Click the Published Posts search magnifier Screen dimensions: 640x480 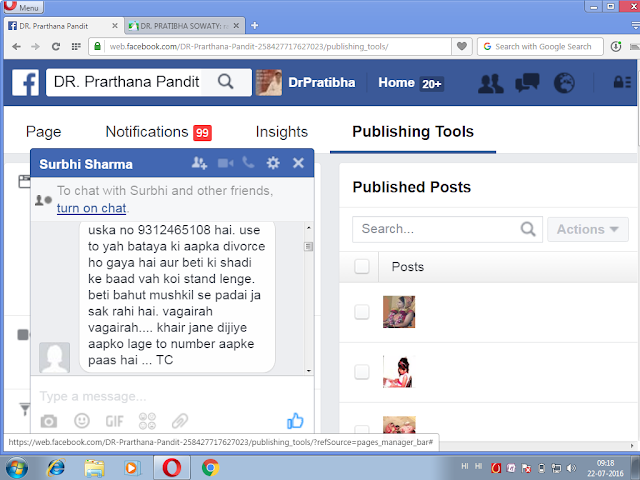[528, 229]
